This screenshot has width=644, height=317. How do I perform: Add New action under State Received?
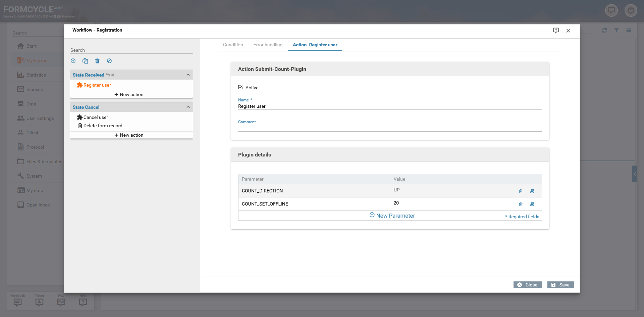pyautogui.click(x=129, y=94)
